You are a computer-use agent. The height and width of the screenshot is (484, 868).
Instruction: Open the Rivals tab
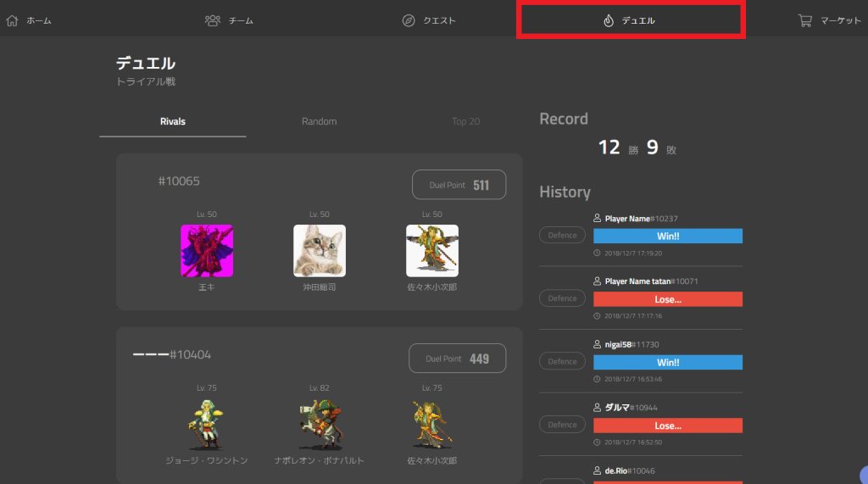pos(173,121)
